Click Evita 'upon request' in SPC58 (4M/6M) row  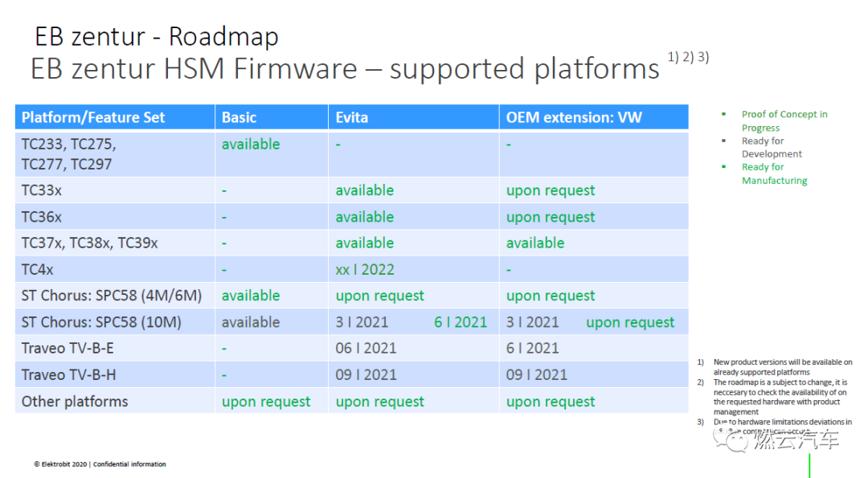379,296
